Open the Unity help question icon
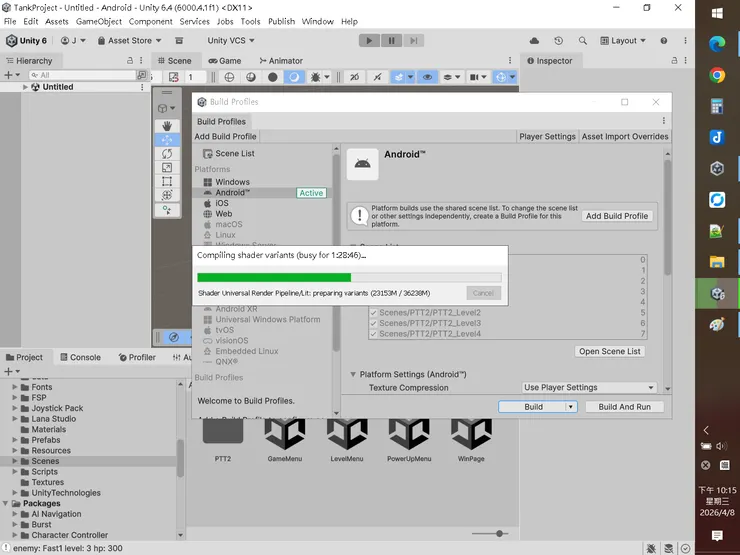The height and width of the screenshot is (555, 740). coord(664,41)
